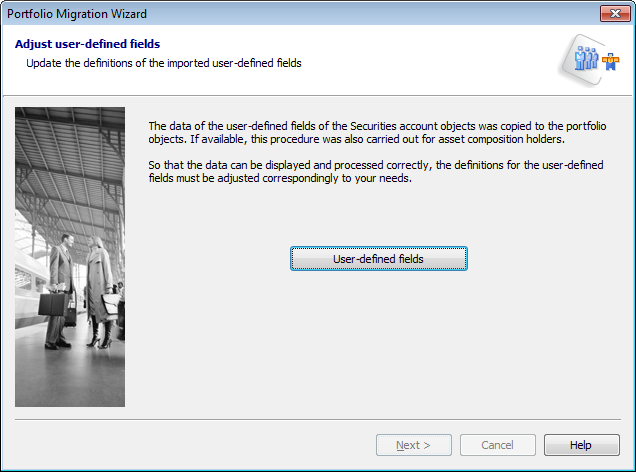Close the Portfolio Migration Wizard window

point(612,13)
